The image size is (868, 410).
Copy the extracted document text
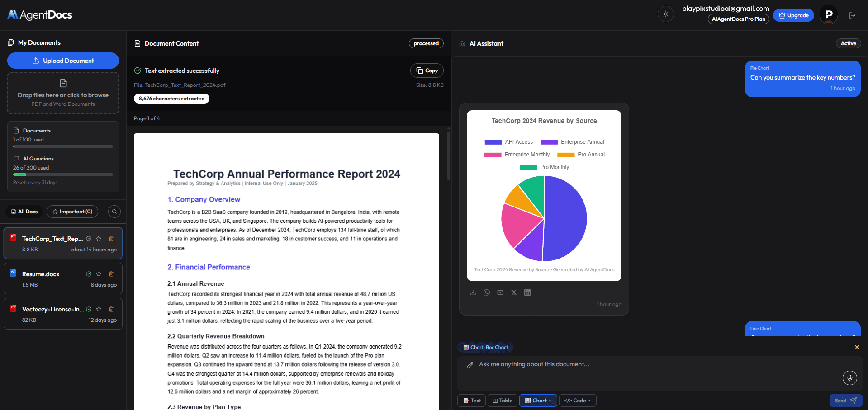(427, 71)
